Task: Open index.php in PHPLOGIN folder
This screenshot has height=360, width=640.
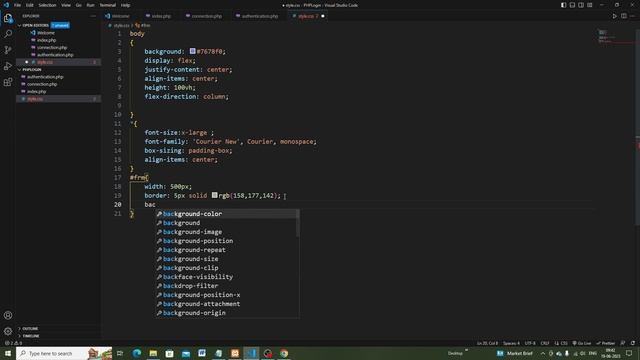Action: 58,91
